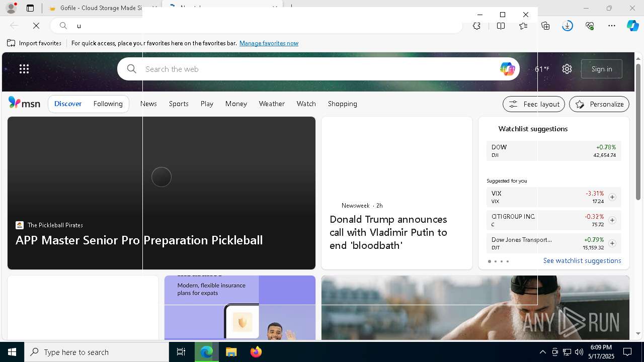The image size is (644, 362).
Task: Open Extensions puzzle icon in toolbar
Action: pos(476,26)
